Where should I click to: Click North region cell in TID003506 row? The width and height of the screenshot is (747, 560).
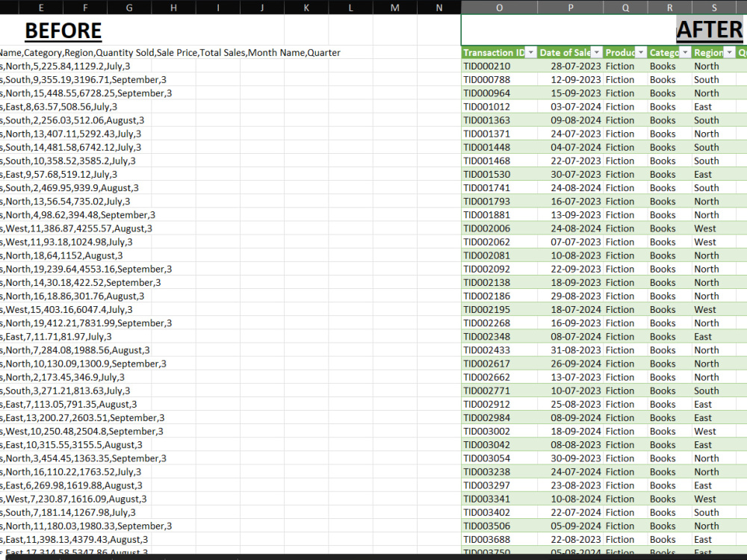714,526
